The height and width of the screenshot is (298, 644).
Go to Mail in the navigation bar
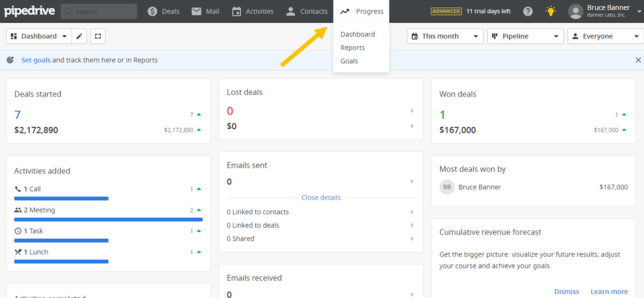click(x=205, y=11)
